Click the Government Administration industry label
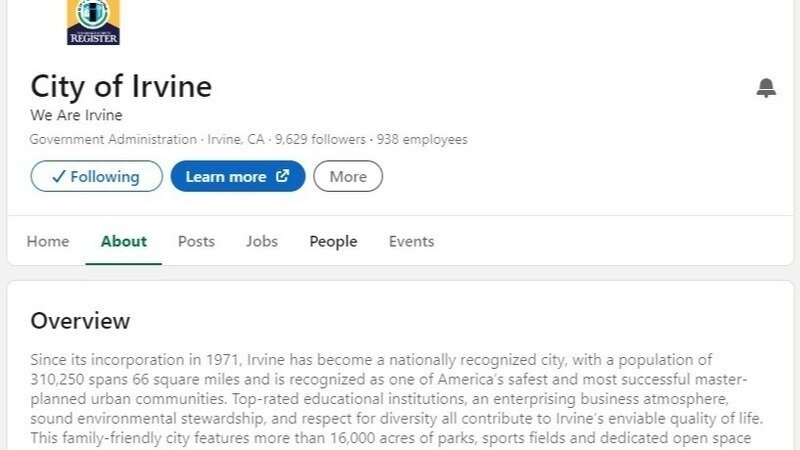 pos(113,140)
